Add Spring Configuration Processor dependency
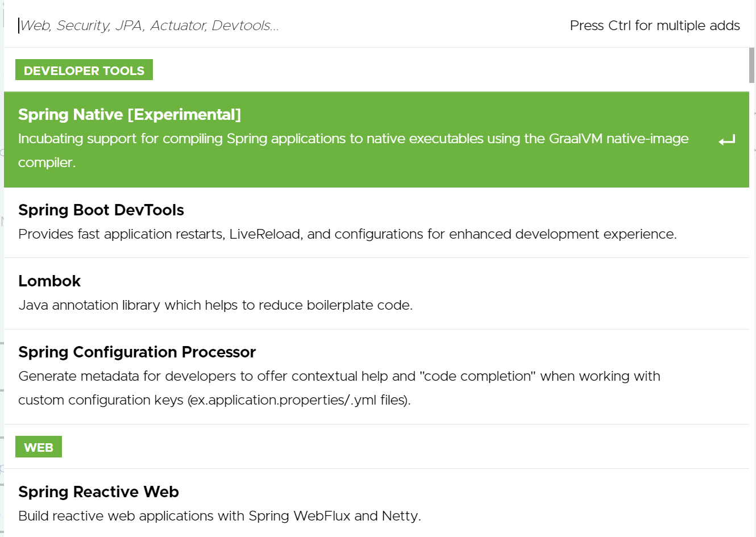This screenshot has height=537, width=756. pos(137,352)
